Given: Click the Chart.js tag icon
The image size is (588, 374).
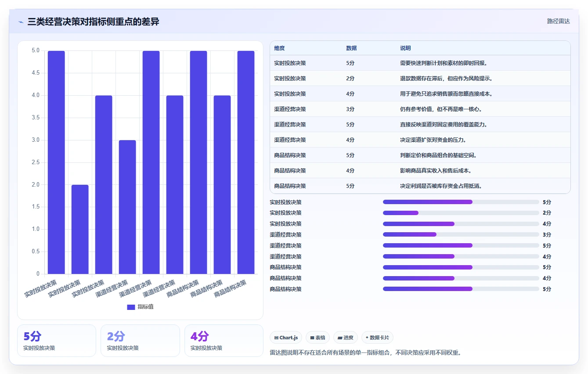Looking at the screenshot, I should point(276,338).
